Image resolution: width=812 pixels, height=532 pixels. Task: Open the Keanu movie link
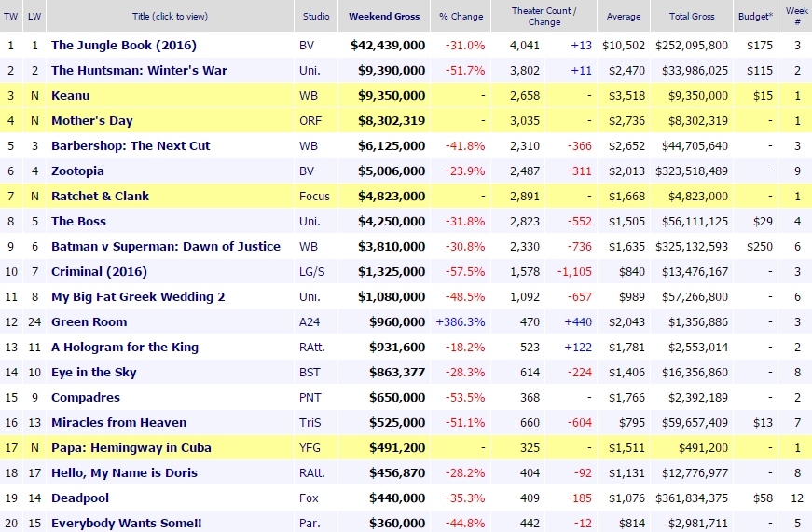click(x=71, y=96)
